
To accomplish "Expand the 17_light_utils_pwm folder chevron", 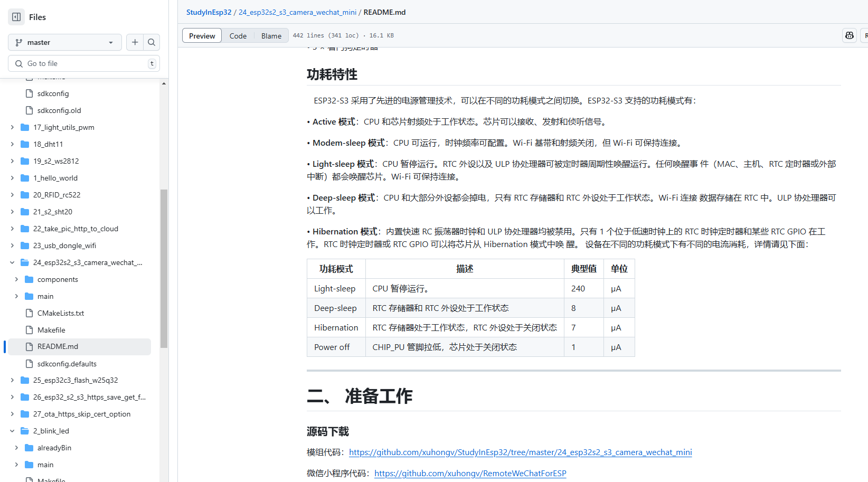I will (x=12, y=127).
